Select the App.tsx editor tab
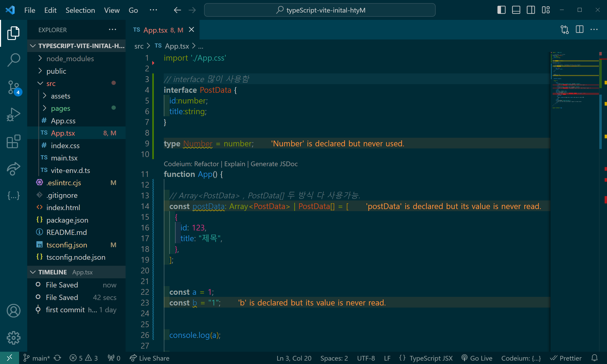607x364 pixels. (x=162, y=30)
